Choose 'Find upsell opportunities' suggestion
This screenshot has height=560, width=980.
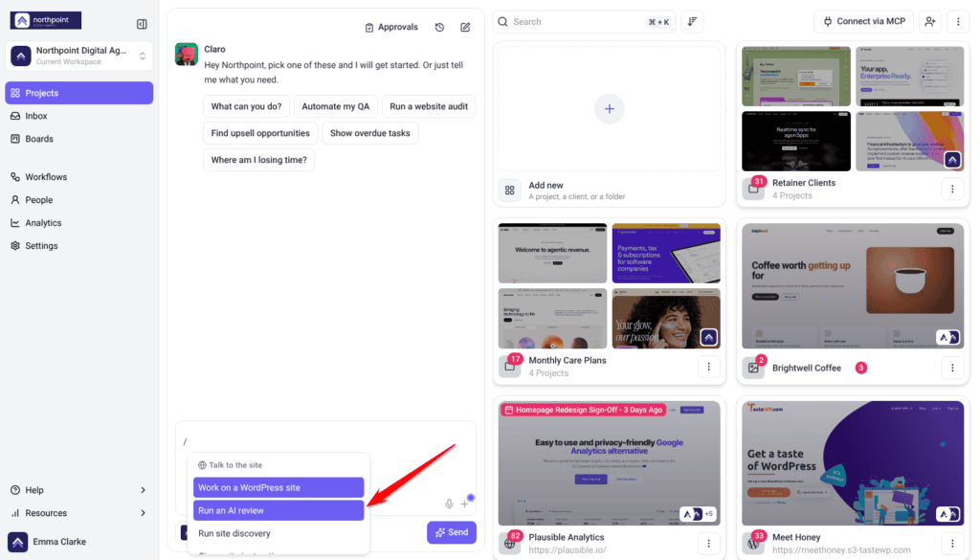pyautogui.click(x=260, y=133)
